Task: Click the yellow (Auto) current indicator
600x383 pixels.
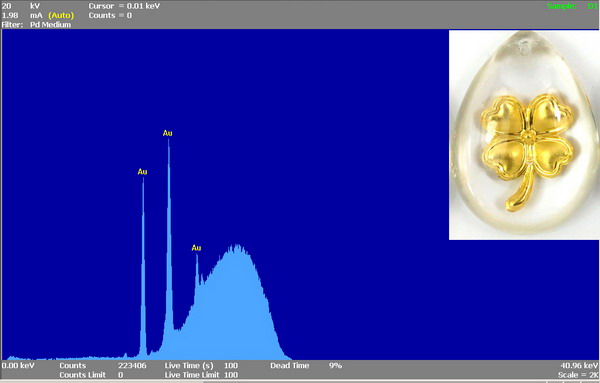Action: point(61,16)
